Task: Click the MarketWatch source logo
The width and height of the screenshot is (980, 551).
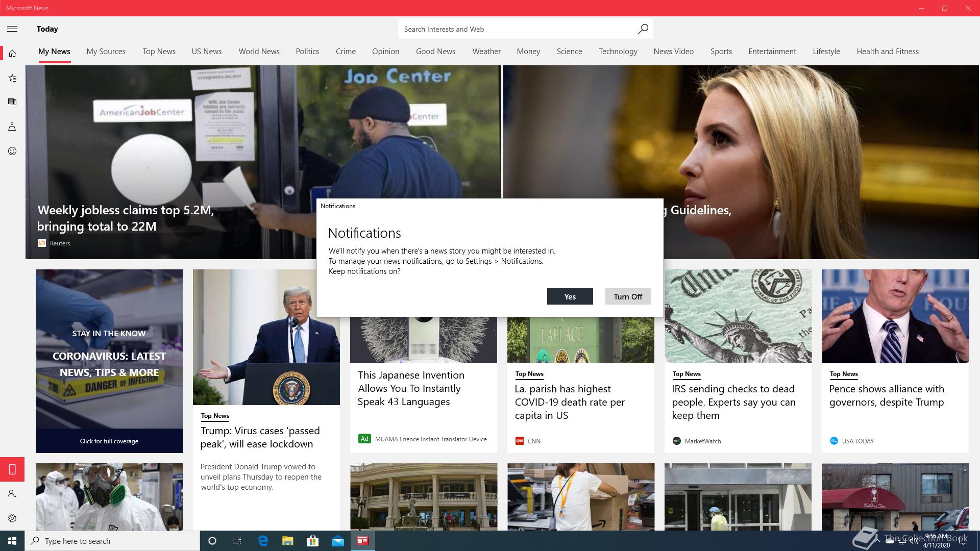Action: 677,441
